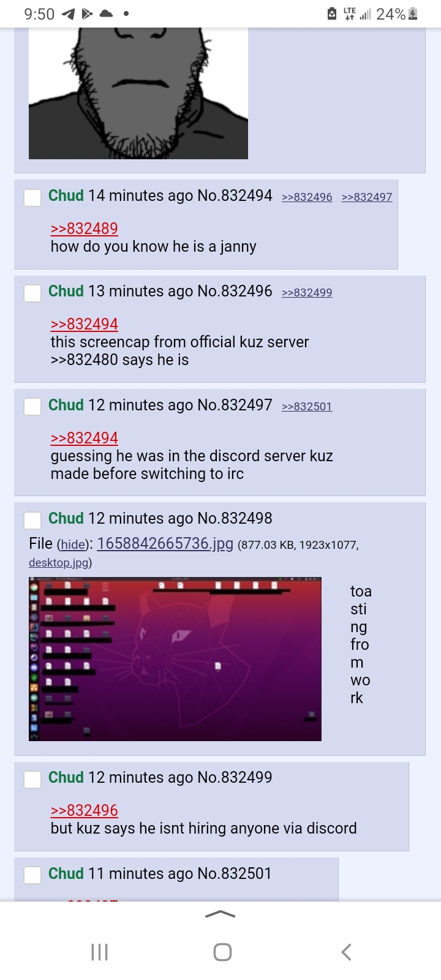The width and height of the screenshot is (441, 980).
Task: Expand the desktop.jpg screenshot thumbnail
Action: tap(175, 659)
